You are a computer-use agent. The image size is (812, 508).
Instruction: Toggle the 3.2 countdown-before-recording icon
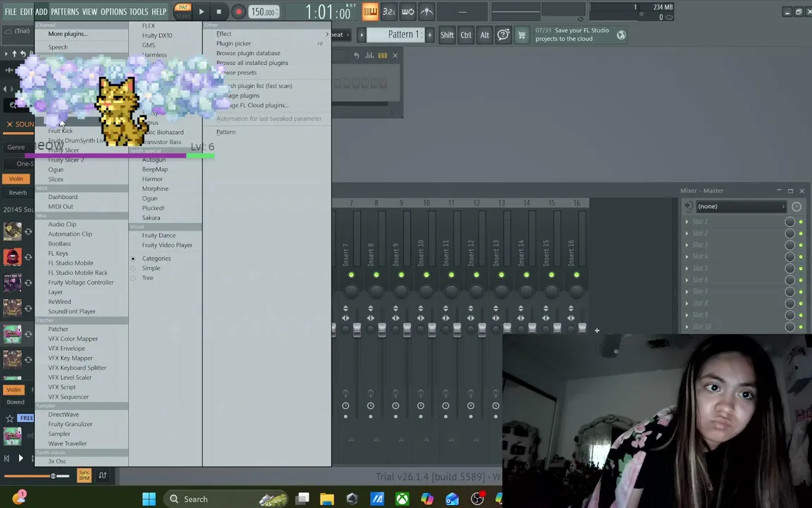tap(389, 11)
